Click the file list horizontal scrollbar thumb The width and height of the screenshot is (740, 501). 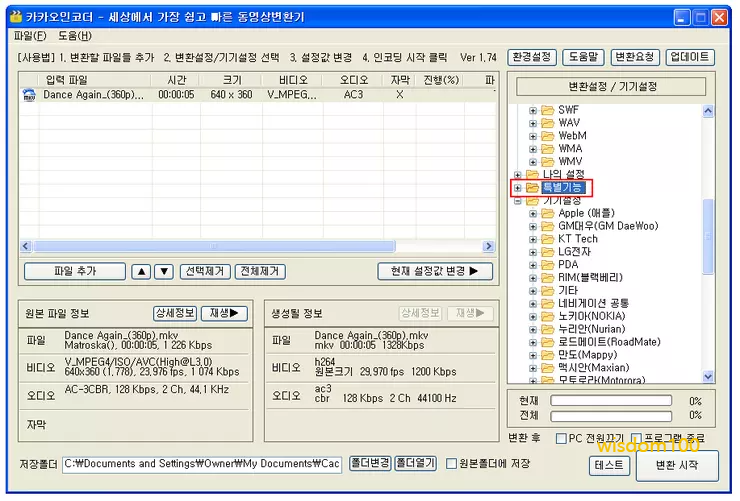click(214, 246)
